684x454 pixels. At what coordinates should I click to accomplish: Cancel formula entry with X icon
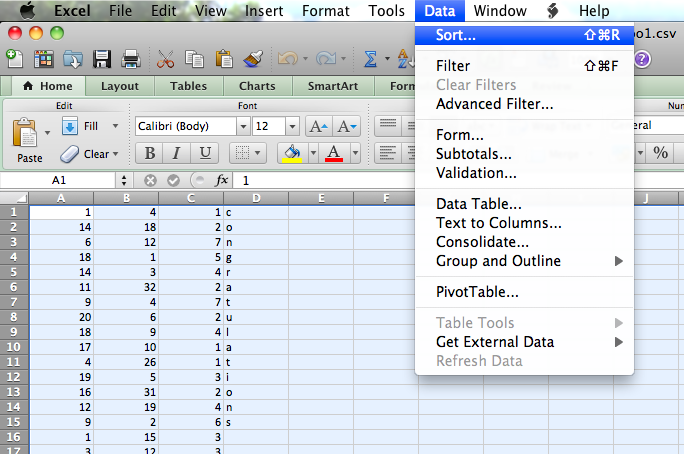click(150, 181)
